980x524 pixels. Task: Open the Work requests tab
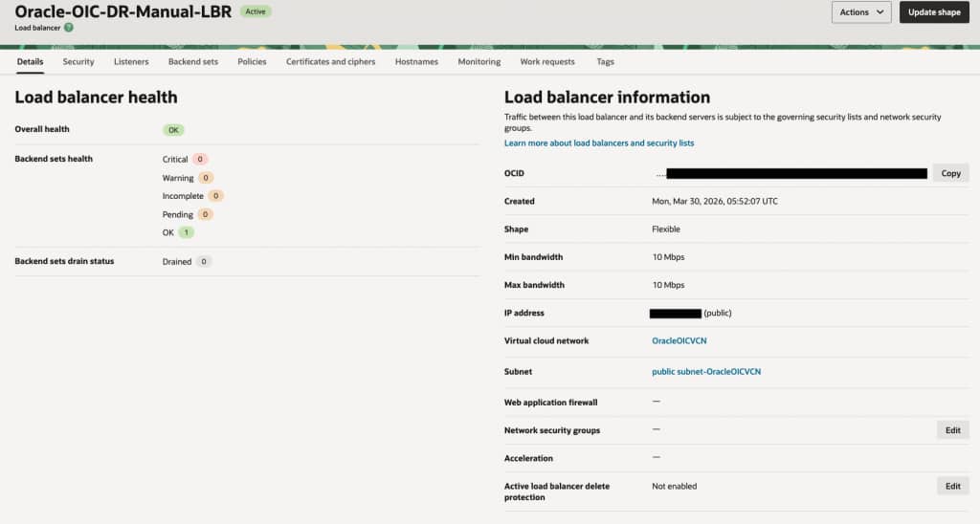point(547,61)
